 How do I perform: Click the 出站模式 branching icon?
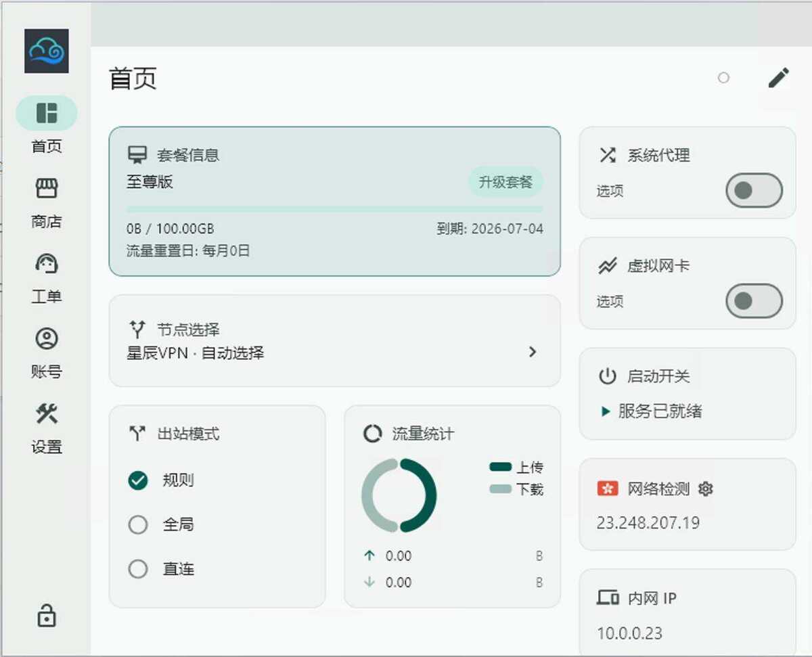[x=137, y=434]
